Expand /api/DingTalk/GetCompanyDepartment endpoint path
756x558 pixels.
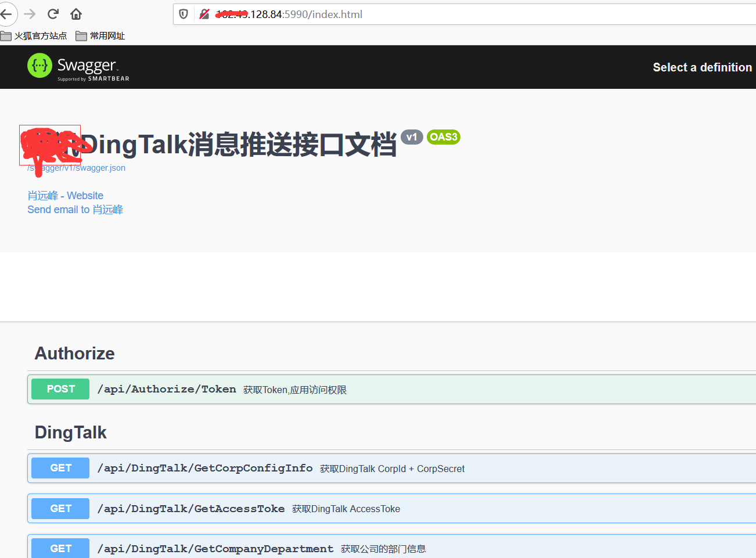pyautogui.click(x=215, y=549)
